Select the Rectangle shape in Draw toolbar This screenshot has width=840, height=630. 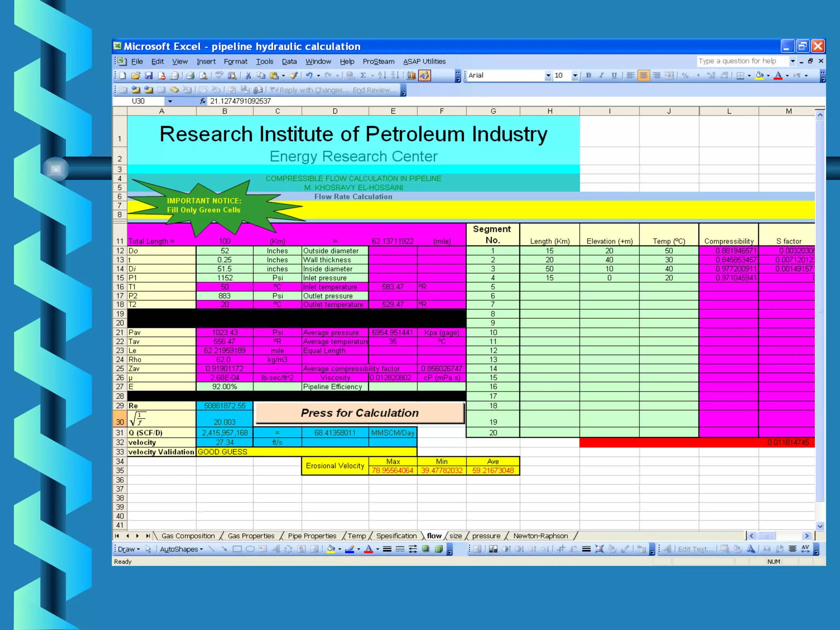tap(237, 549)
